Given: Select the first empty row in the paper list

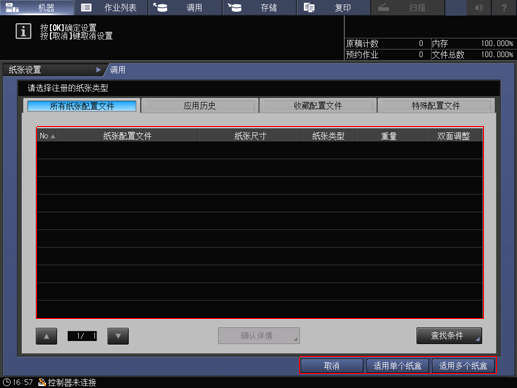Looking at the screenshot, I should [260, 150].
